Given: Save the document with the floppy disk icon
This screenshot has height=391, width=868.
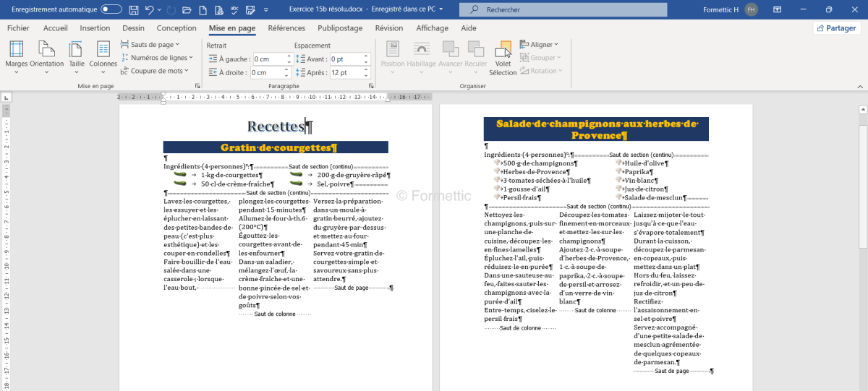Looking at the screenshot, I should [133, 9].
